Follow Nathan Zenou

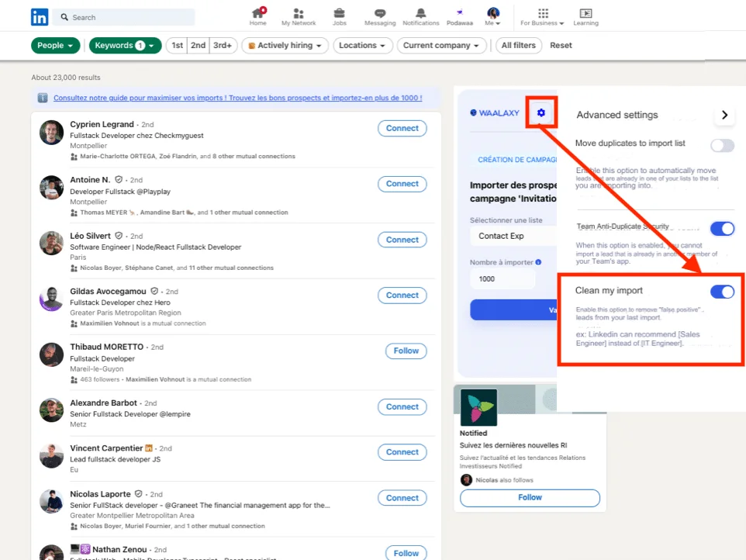pyautogui.click(x=406, y=553)
